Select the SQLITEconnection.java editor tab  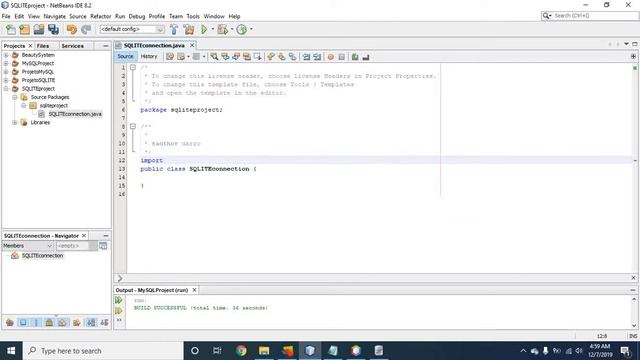tap(154, 45)
